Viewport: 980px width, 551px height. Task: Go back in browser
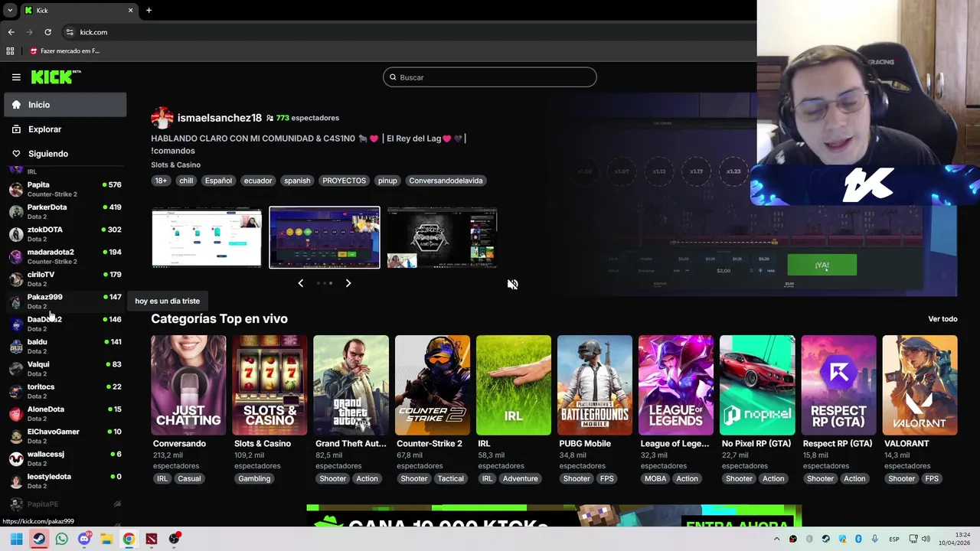(11, 32)
